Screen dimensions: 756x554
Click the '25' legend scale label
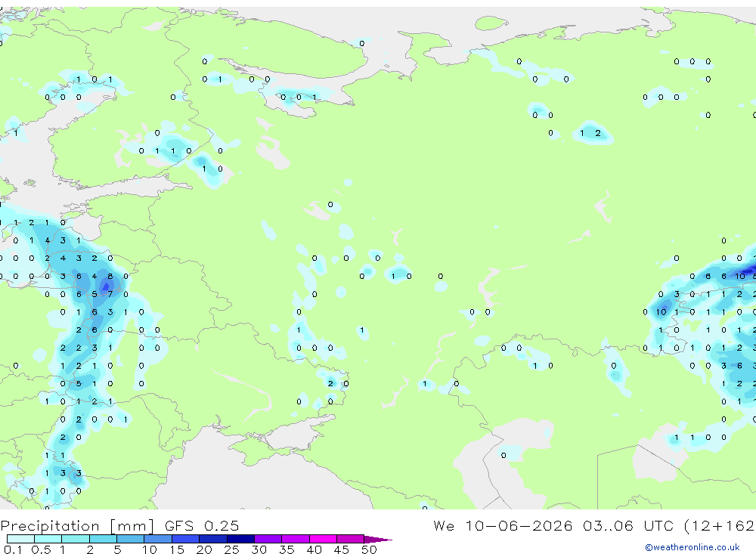pyautogui.click(x=231, y=549)
